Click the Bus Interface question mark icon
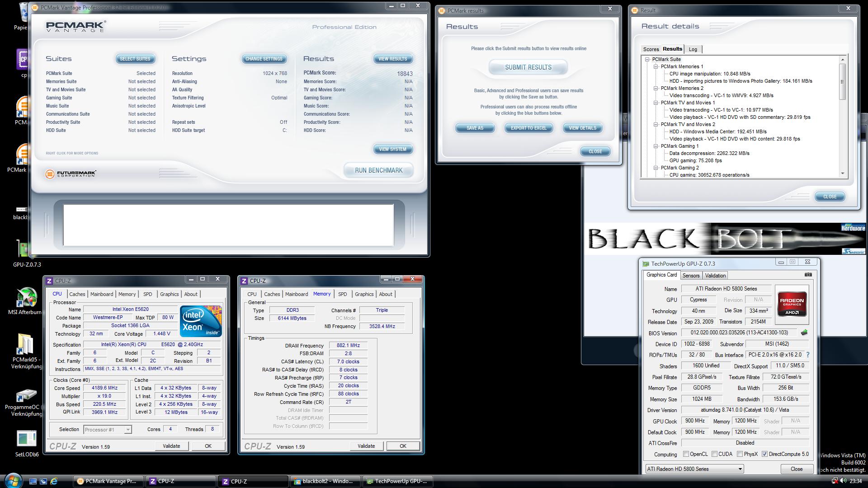The height and width of the screenshot is (488, 868). 808,355
